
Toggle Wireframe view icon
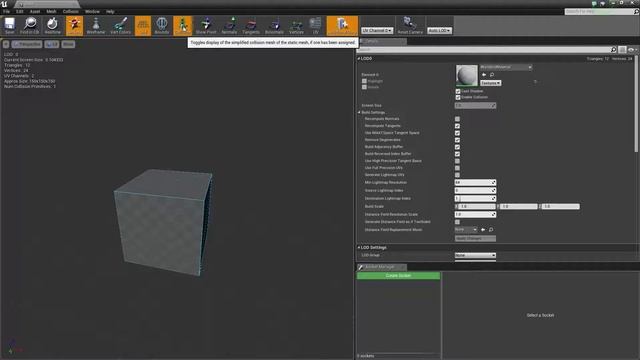96,25
